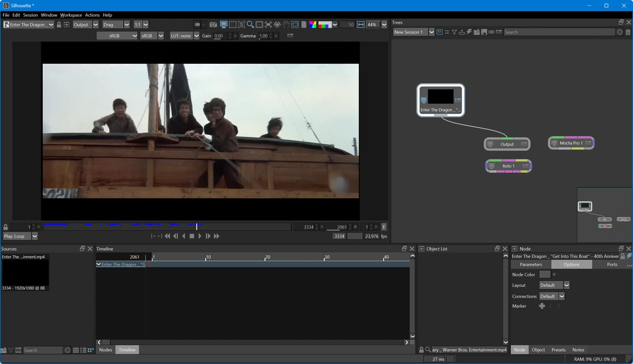The image size is (633, 364).
Task: Click the S-box stabilize icon in viewer toolbar
Action: 242,24
